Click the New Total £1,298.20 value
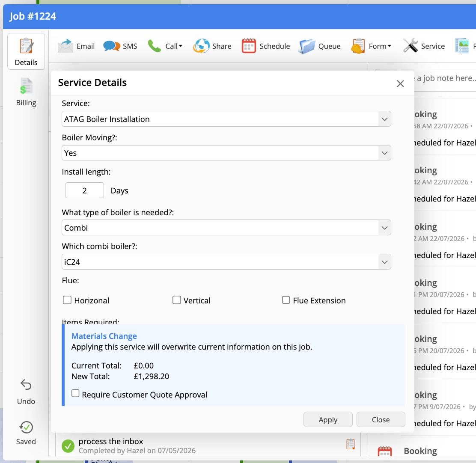476x463 pixels. coord(151,377)
